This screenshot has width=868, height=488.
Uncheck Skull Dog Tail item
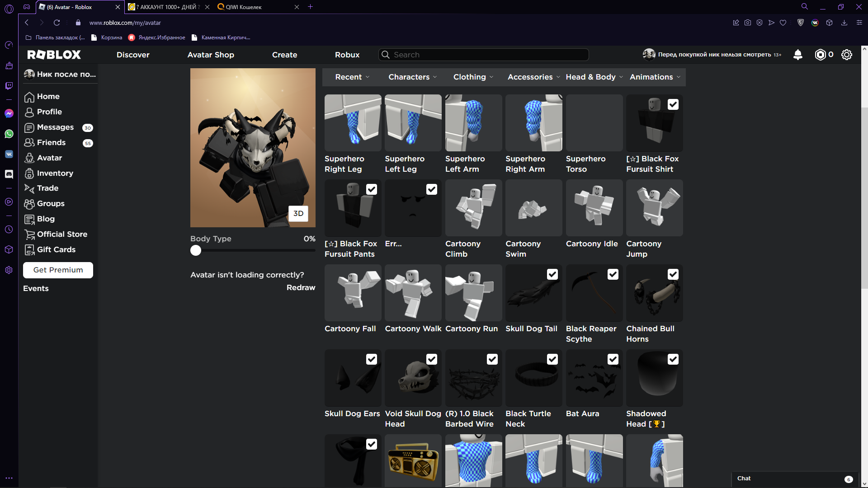[552, 274]
